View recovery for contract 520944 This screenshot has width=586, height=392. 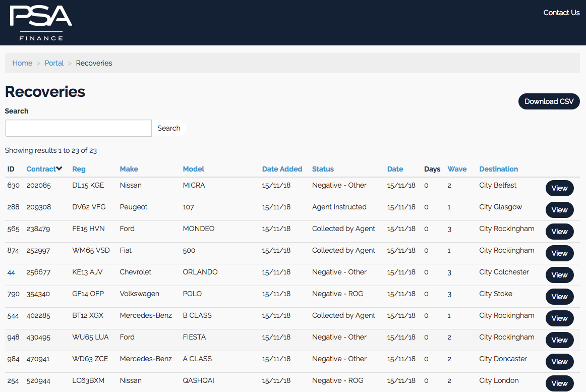click(x=559, y=383)
